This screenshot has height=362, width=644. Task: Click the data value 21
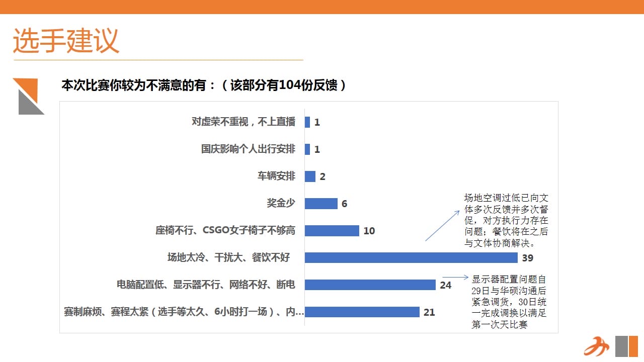429,313
